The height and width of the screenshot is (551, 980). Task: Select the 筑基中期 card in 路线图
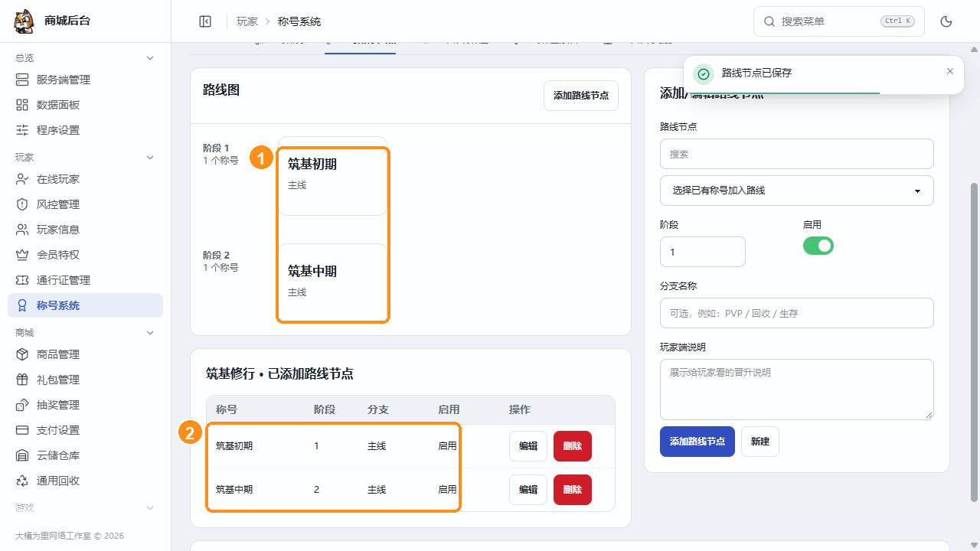tap(332, 283)
